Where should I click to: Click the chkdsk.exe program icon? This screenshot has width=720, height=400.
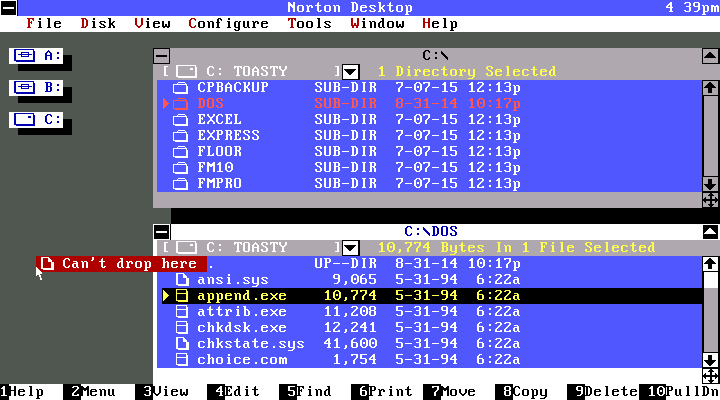click(x=182, y=328)
